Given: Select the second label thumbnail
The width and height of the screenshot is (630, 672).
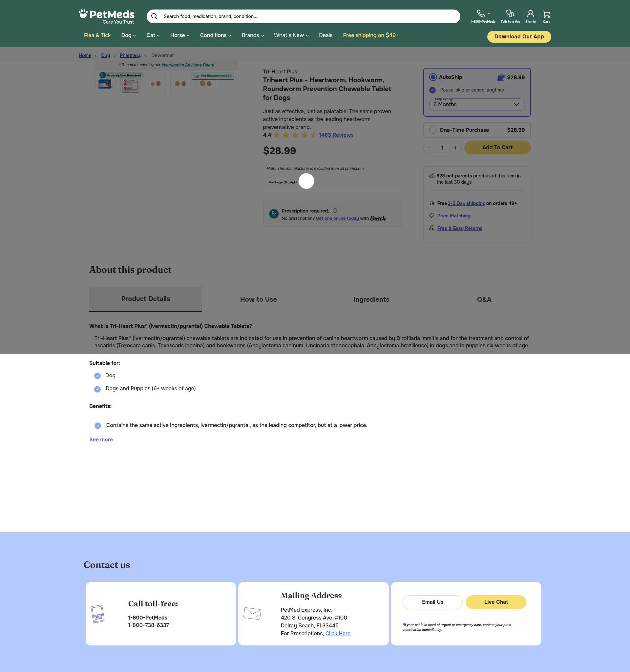Looking at the screenshot, I should [131, 84].
